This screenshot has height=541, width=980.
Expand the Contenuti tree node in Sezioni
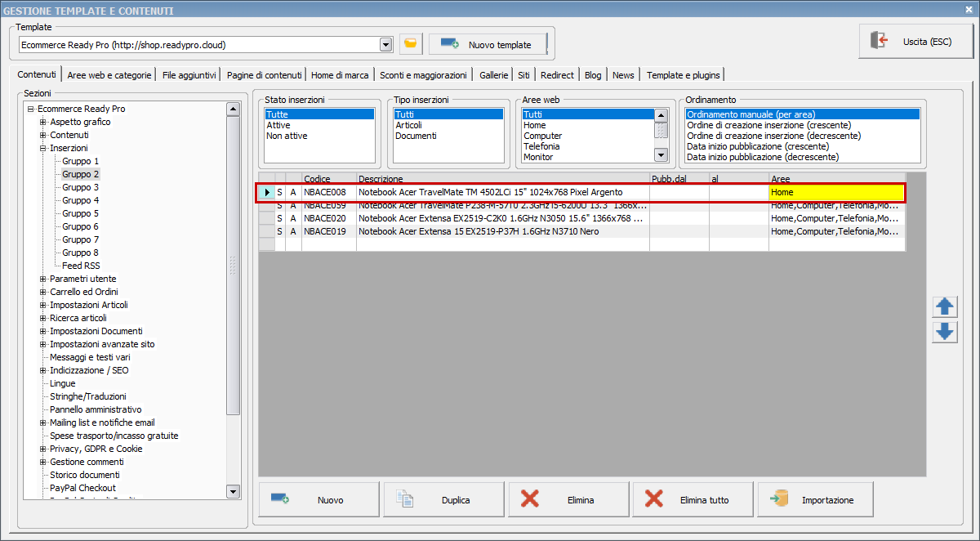click(43, 135)
